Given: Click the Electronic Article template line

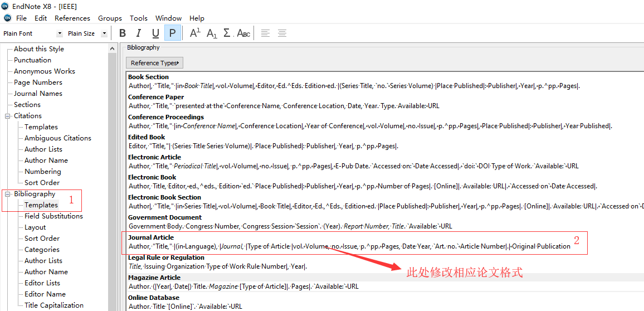Looking at the screenshot, I should coord(354,167).
